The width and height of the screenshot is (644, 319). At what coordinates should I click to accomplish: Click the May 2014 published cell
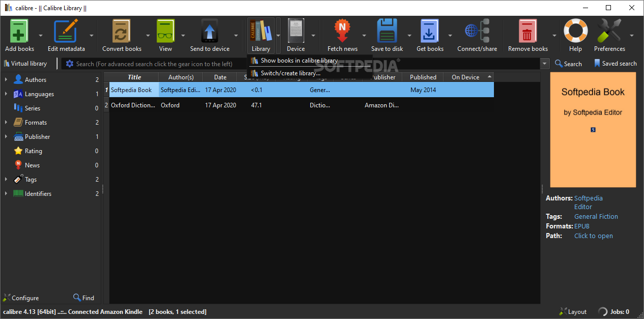(x=423, y=90)
